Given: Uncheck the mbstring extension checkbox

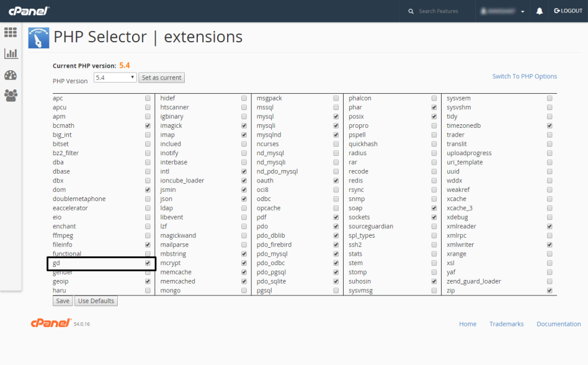Looking at the screenshot, I should [x=244, y=254].
